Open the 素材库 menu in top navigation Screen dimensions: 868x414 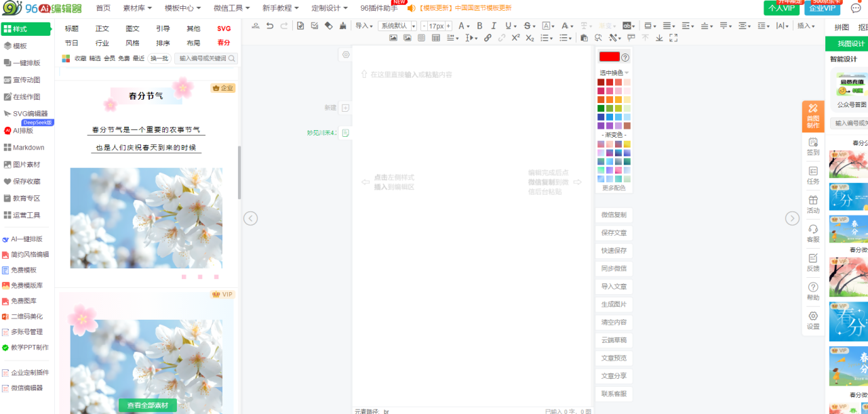(138, 8)
